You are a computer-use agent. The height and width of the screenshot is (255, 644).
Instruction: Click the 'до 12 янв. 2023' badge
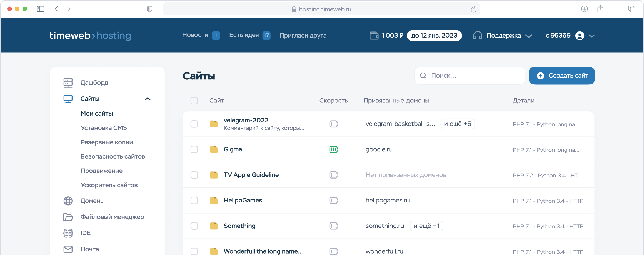434,36
